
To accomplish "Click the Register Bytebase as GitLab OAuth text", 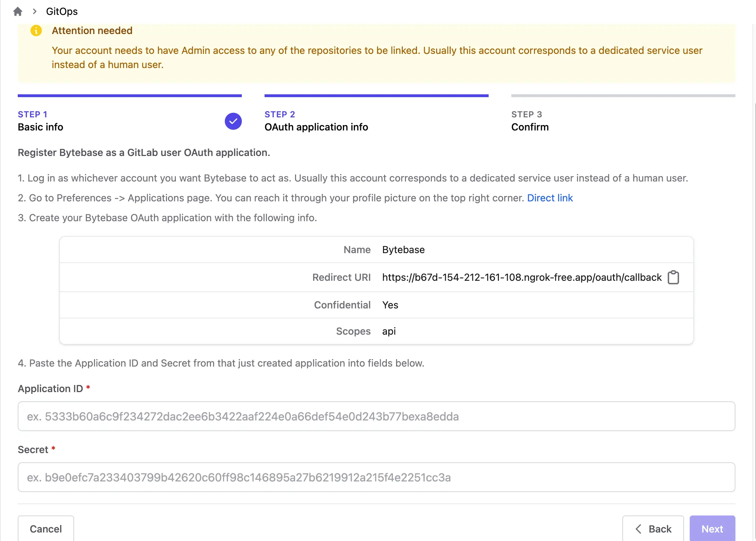I will [144, 152].
